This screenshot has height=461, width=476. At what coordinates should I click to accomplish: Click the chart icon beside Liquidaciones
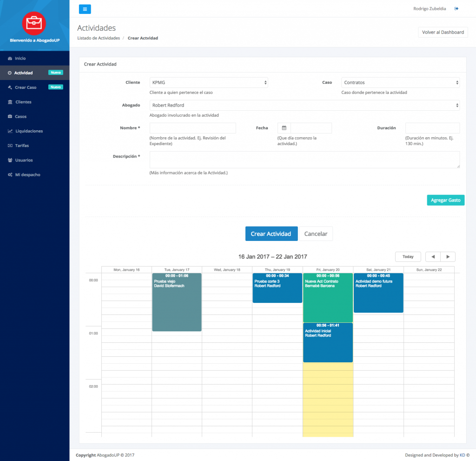tap(10, 131)
